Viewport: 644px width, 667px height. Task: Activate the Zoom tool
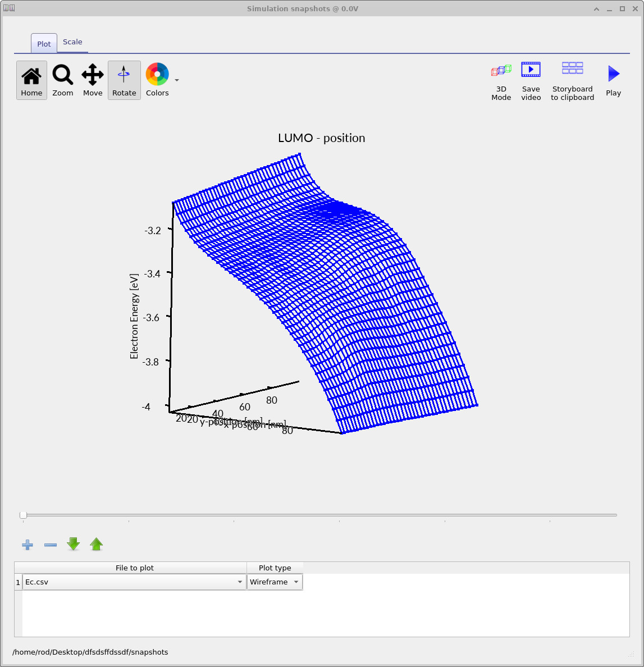62,80
